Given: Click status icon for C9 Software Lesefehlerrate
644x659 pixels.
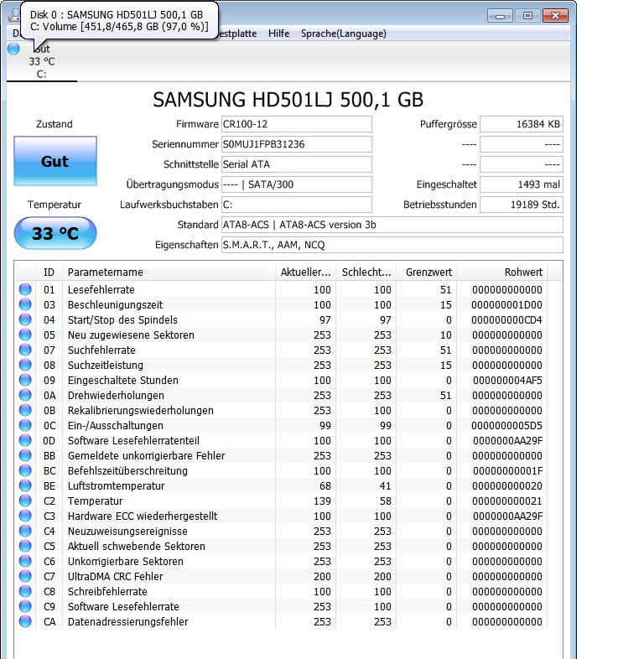Looking at the screenshot, I should click(25, 607).
